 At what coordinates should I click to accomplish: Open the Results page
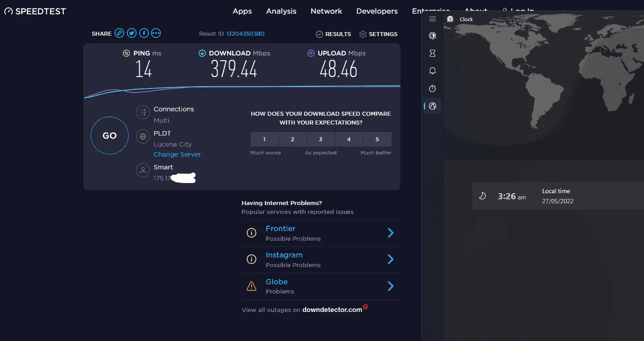pyautogui.click(x=333, y=34)
